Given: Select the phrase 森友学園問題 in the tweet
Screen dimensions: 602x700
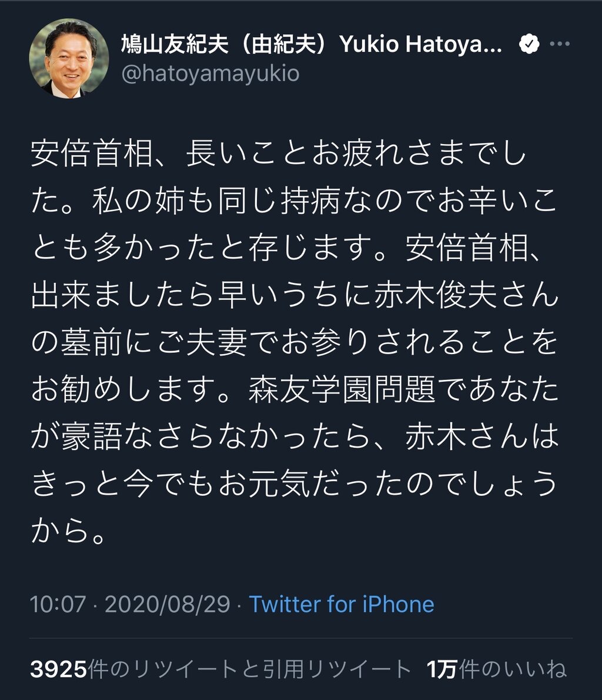Looking at the screenshot, I should coord(342,389).
